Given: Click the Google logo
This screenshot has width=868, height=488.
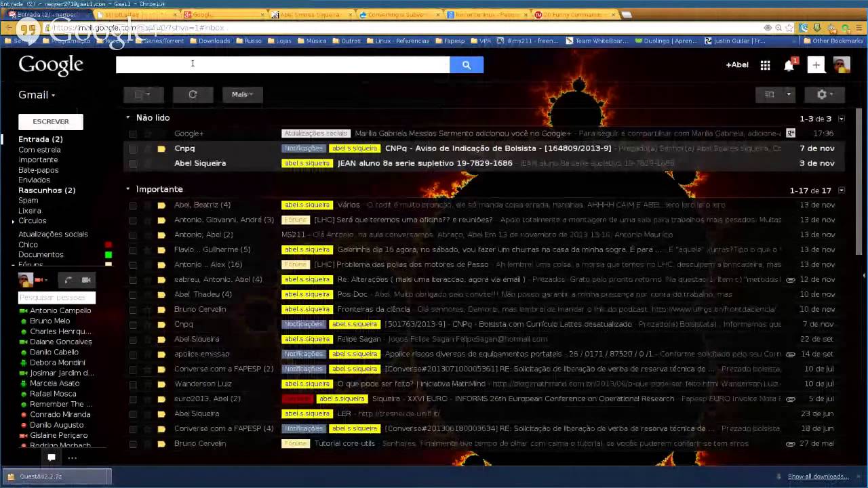Looking at the screenshot, I should (51, 65).
